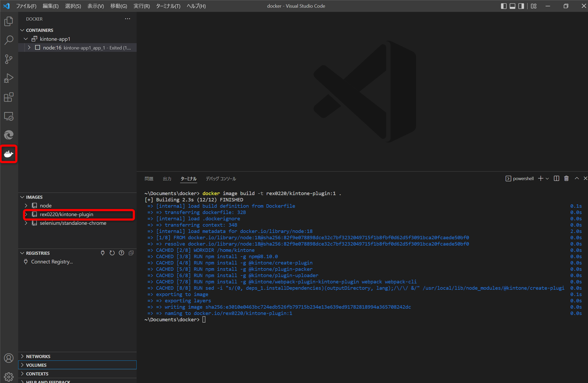
Task: Expand the CONTEXTS section
Action: [22, 374]
